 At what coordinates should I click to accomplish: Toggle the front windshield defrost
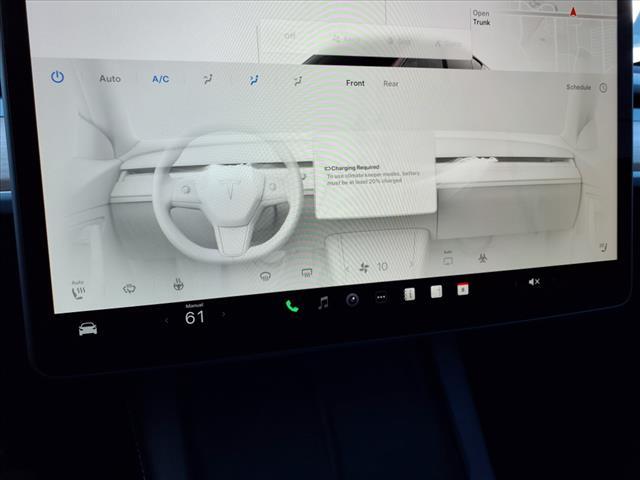[265, 276]
